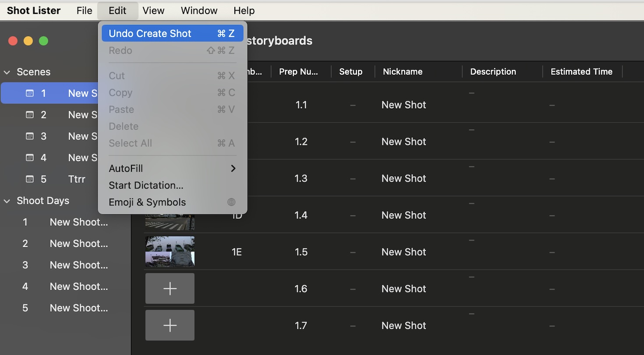The image size is (644, 355).
Task: Click the scene 2 calendar icon
Action: pyautogui.click(x=30, y=115)
